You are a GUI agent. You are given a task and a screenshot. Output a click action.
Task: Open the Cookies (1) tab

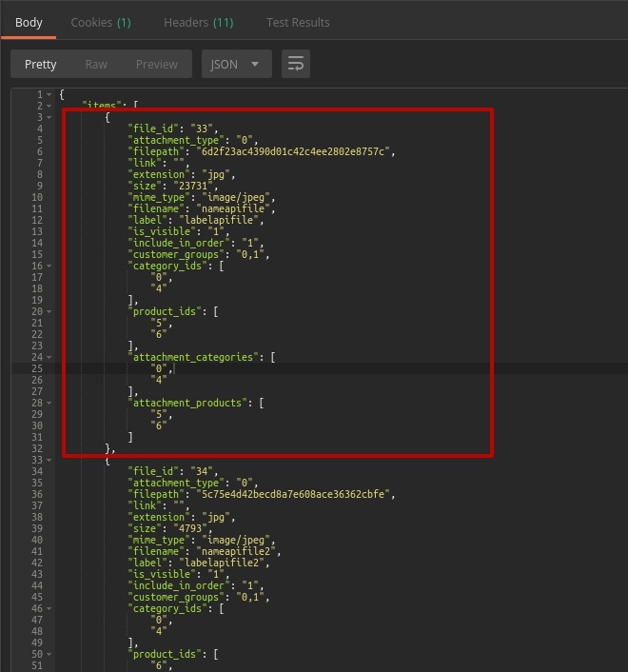[x=101, y=22]
